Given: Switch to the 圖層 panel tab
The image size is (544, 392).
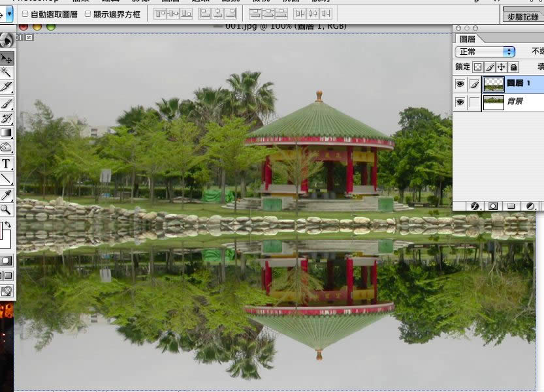Looking at the screenshot, I should point(467,39).
